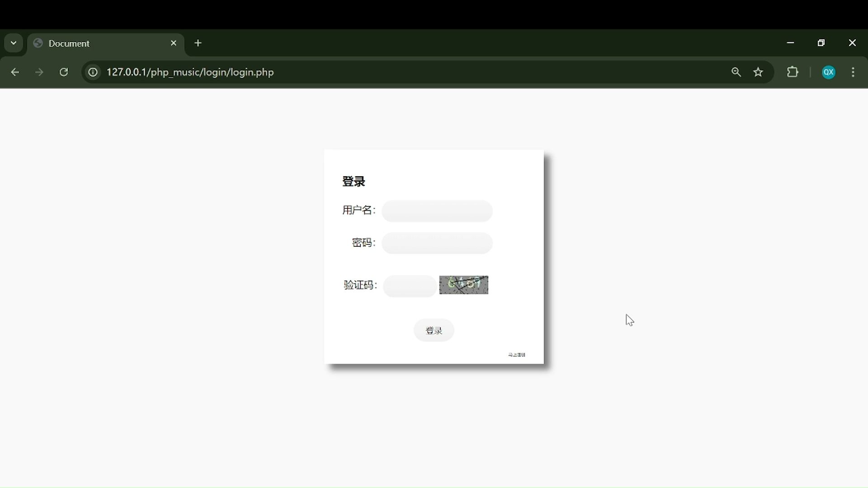The image size is (868, 488).
Task: Minimize the browser window
Action: (790, 43)
